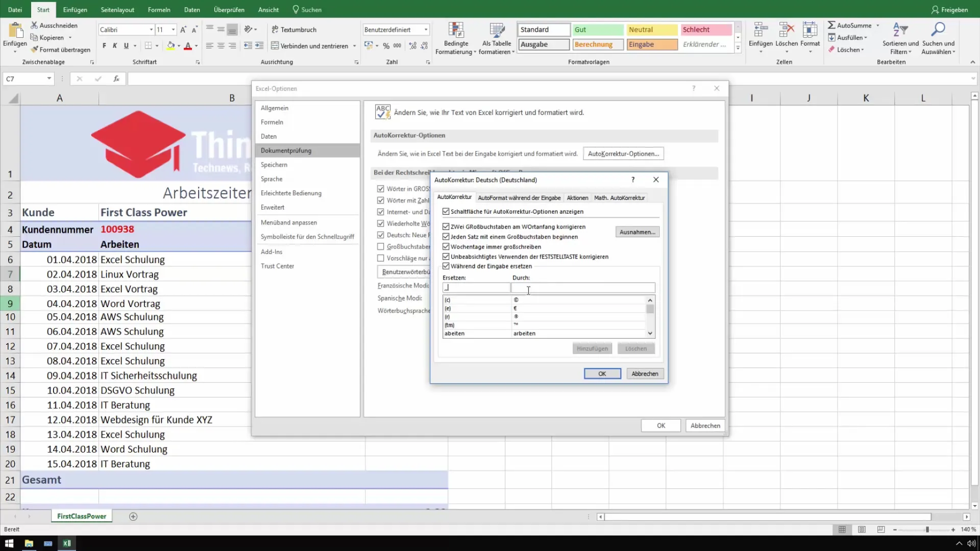The width and height of the screenshot is (980, 551).
Task: Click OK in the AutoKorrektur dialog
Action: coord(602,374)
